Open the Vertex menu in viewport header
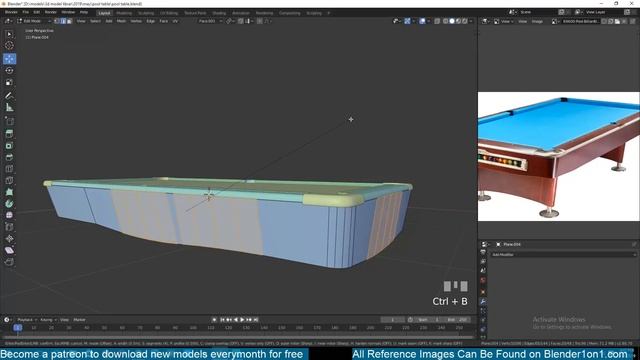The width and height of the screenshot is (640, 360). tap(136, 21)
